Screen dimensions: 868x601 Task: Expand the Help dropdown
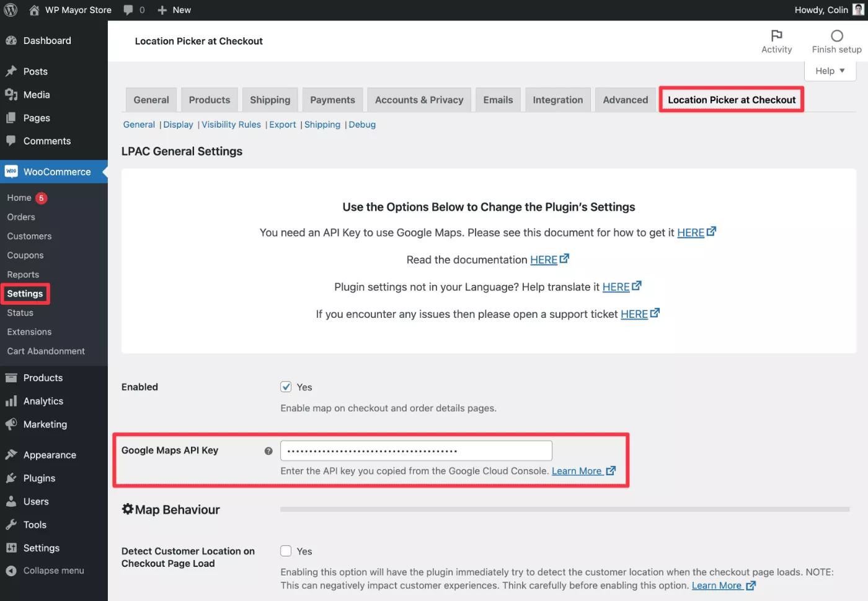coord(830,71)
